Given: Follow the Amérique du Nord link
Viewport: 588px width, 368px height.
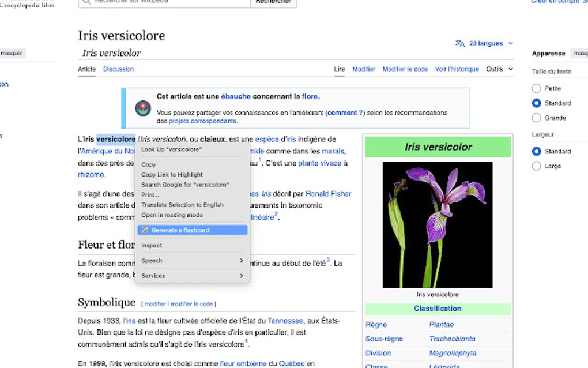Looking at the screenshot, I should point(108,151).
